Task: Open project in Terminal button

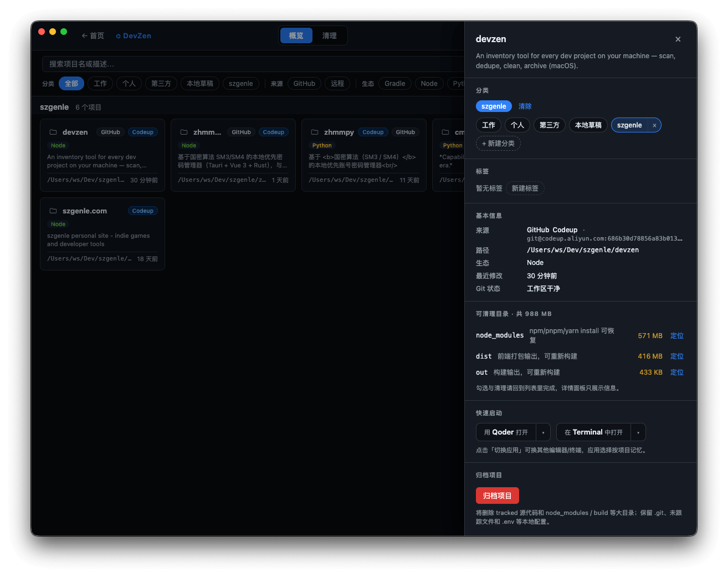Action: coord(593,432)
